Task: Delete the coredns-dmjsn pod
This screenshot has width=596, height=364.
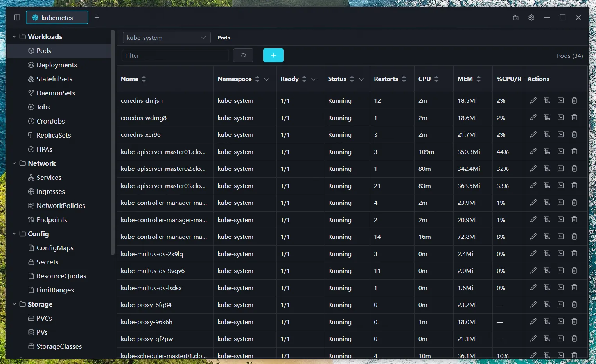Action: coord(574,100)
